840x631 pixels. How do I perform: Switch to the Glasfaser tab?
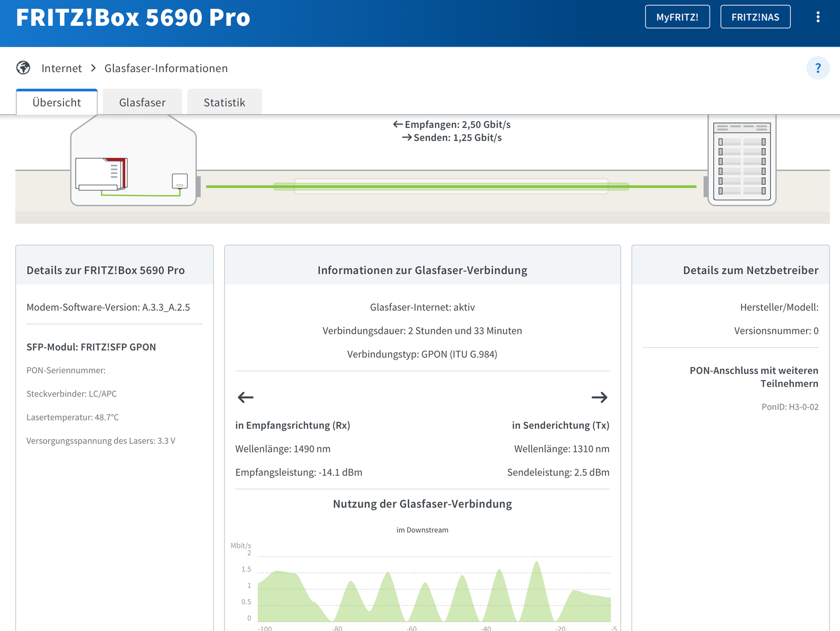[142, 102]
